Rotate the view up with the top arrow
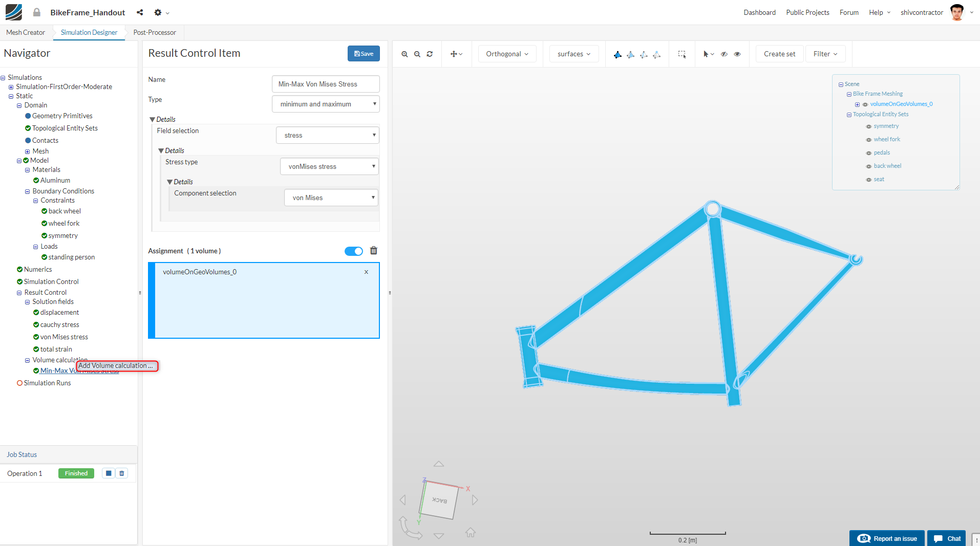The width and height of the screenshot is (980, 546). (x=439, y=464)
